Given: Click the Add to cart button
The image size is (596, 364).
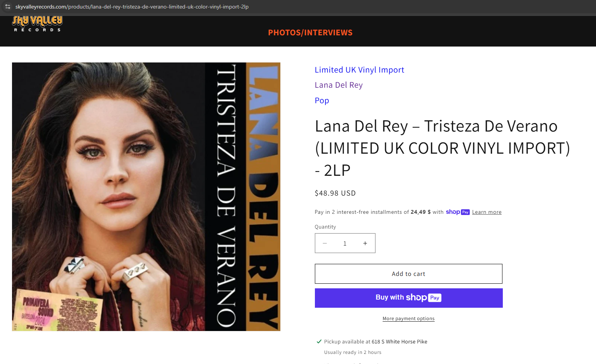Looking at the screenshot, I should click(x=408, y=274).
